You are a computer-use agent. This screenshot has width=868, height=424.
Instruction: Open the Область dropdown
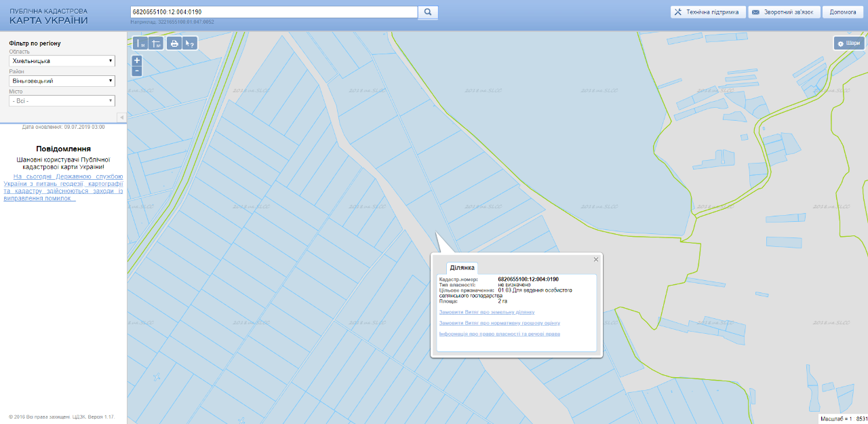tap(62, 61)
